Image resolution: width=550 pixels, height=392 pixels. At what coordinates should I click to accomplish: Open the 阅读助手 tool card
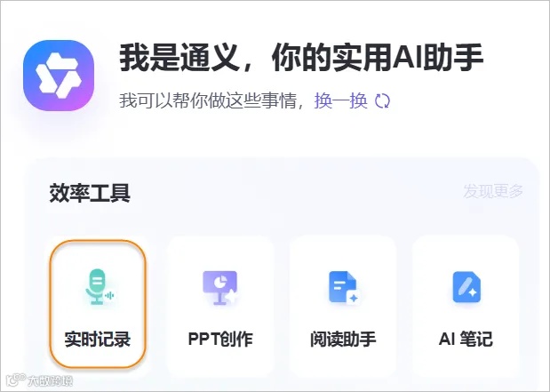click(x=343, y=306)
